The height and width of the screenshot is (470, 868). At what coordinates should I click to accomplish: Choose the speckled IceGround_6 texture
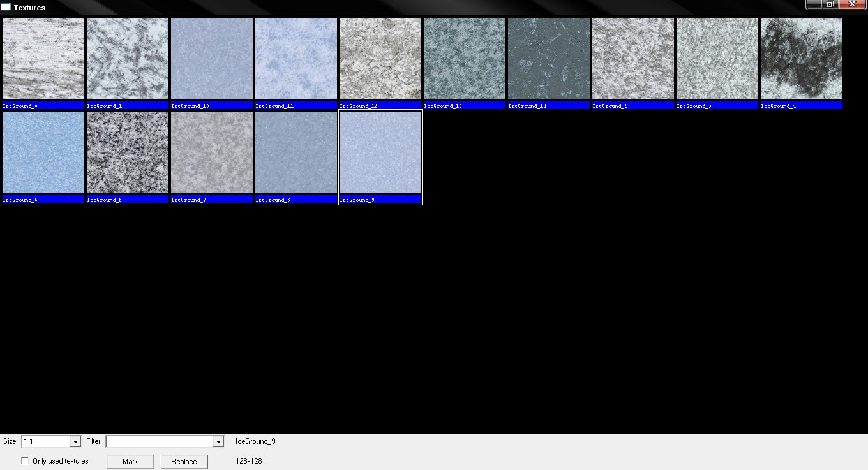coord(128,152)
